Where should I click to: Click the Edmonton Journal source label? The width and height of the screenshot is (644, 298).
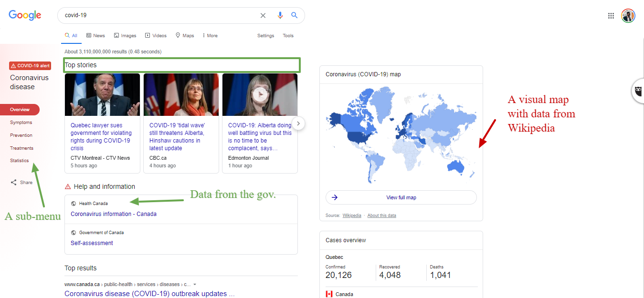point(249,158)
